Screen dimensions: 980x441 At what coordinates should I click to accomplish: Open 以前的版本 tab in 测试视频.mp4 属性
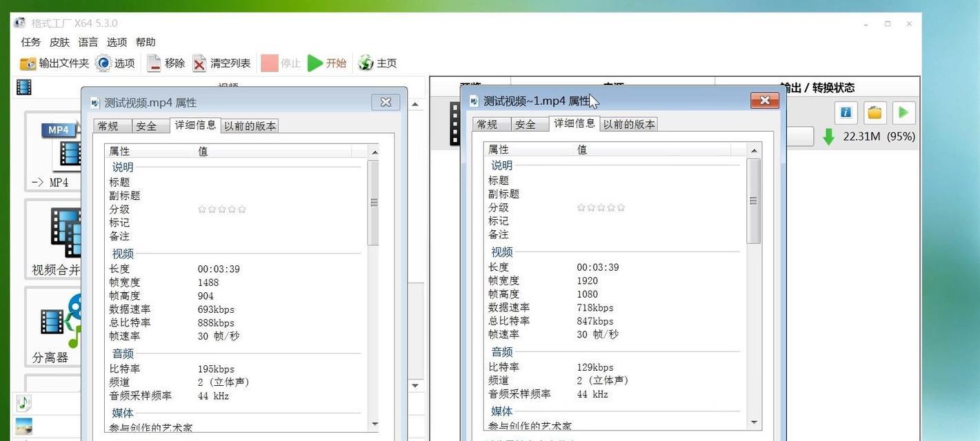[x=250, y=126]
